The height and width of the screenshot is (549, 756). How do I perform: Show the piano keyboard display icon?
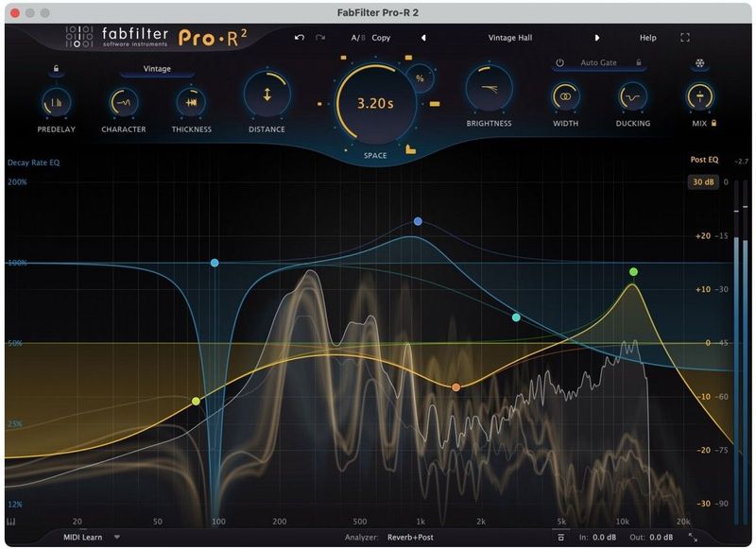coord(11,522)
